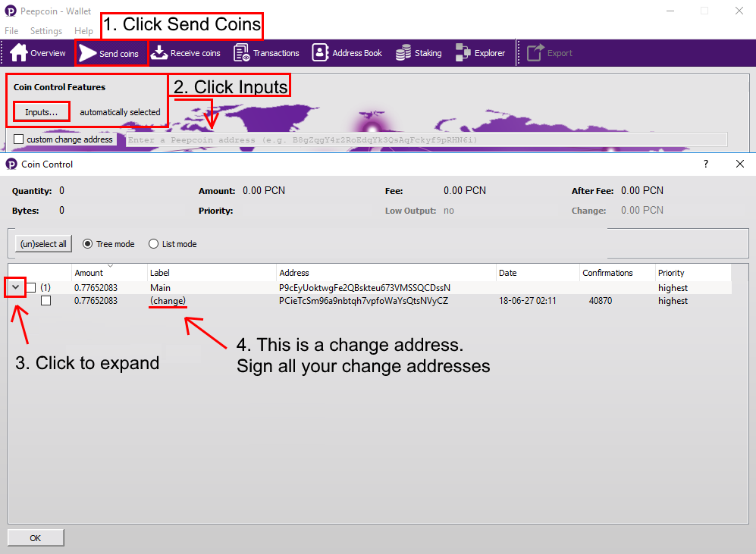Viewport: 756px width, 554px height.
Task: Check the (change) output row checkbox
Action: coord(45,301)
